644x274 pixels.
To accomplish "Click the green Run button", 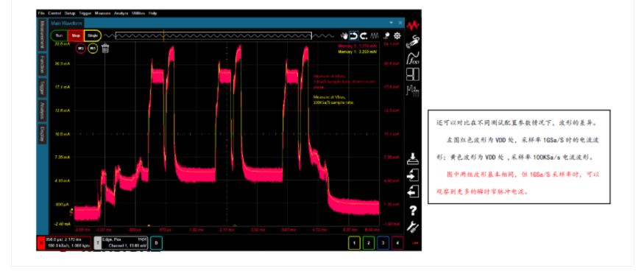I will coord(59,36).
